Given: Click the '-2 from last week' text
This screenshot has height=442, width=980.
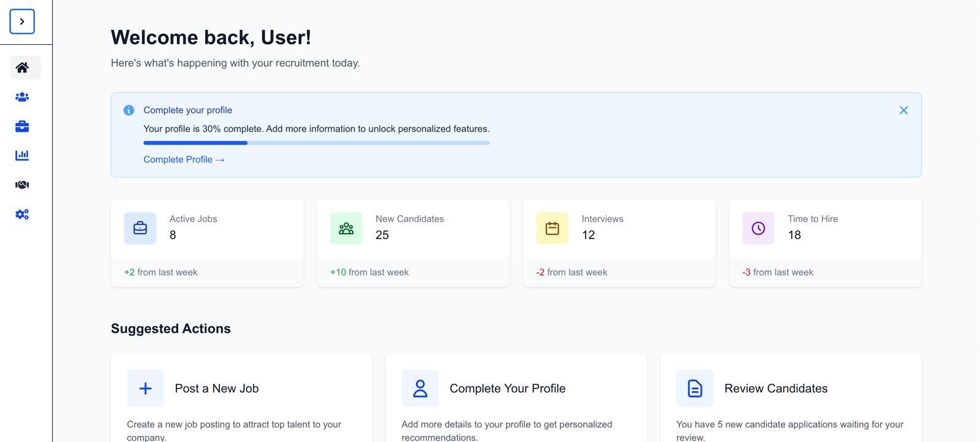Looking at the screenshot, I should click(x=571, y=272).
